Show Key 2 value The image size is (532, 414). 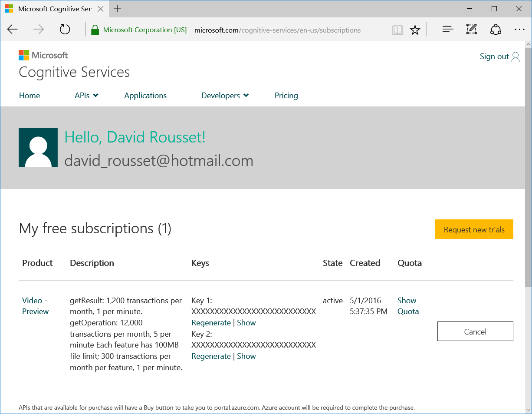point(246,356)
